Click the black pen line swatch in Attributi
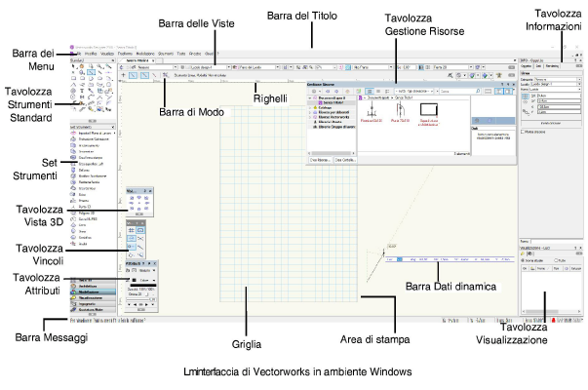The width and height of the screenshot is (588, 390). tap(143, 286)
